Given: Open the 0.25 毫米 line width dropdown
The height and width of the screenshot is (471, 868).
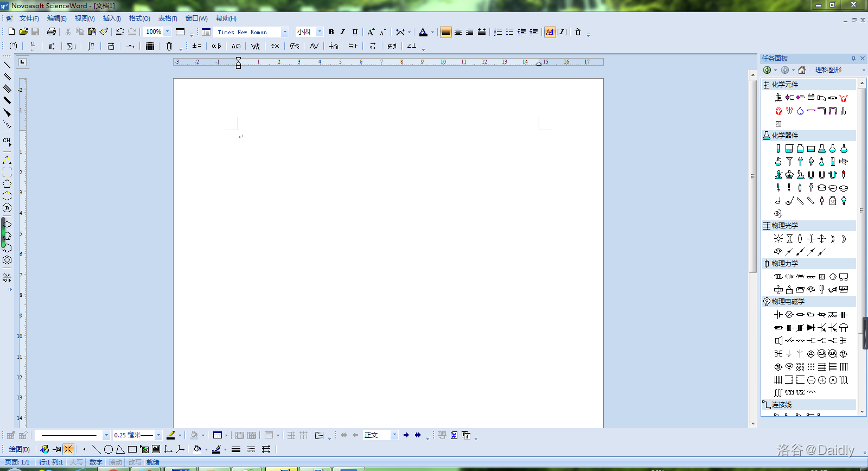Looking at the screenshot, I should [158, 435].
